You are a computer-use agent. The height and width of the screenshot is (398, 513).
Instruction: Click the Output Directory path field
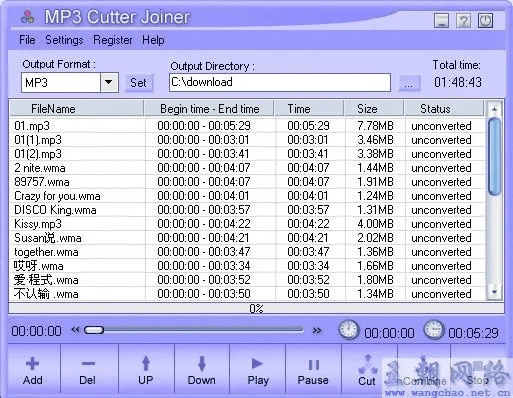[x=280, y=82]
